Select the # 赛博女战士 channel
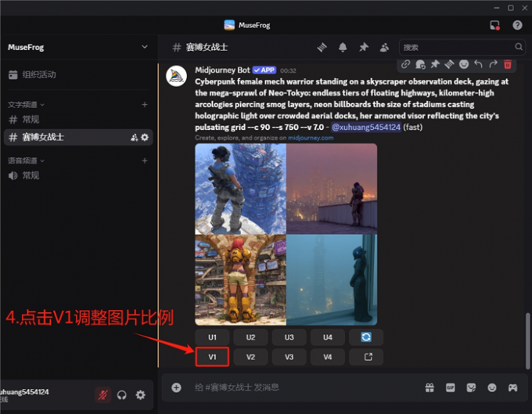Viewport: 532px width, 414px height. point(78,137)
